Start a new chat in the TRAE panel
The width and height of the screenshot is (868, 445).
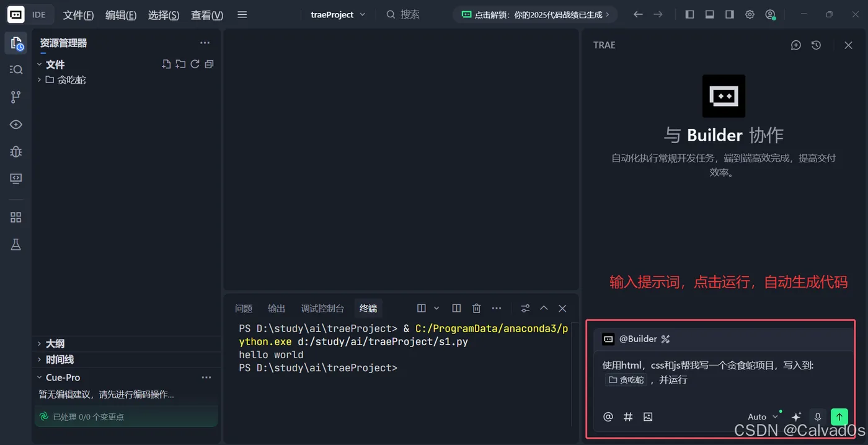pyautogui.click(x=796, y=45)
